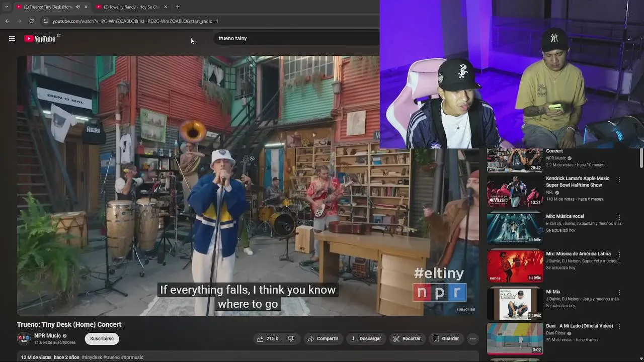Open the #nprmusic hashtag link
The width and height of the screenshot is (644, 362).
pyautogui.click(x=132, y=357)
